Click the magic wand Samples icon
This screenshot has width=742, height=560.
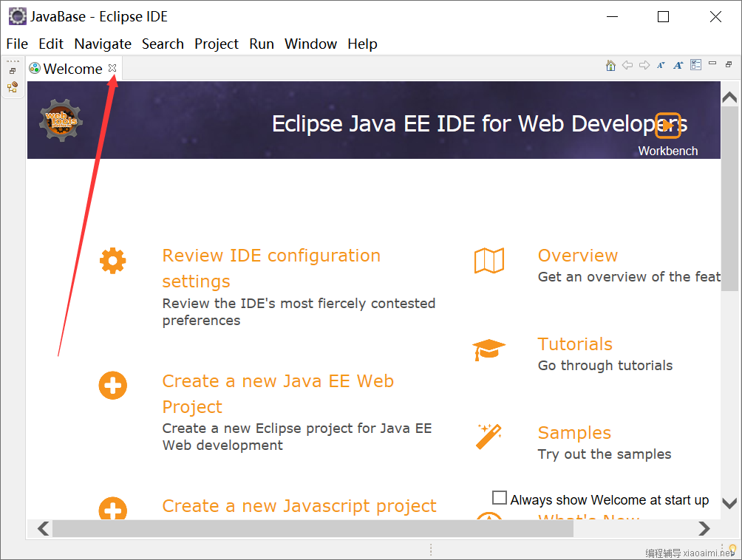(489, 437)
